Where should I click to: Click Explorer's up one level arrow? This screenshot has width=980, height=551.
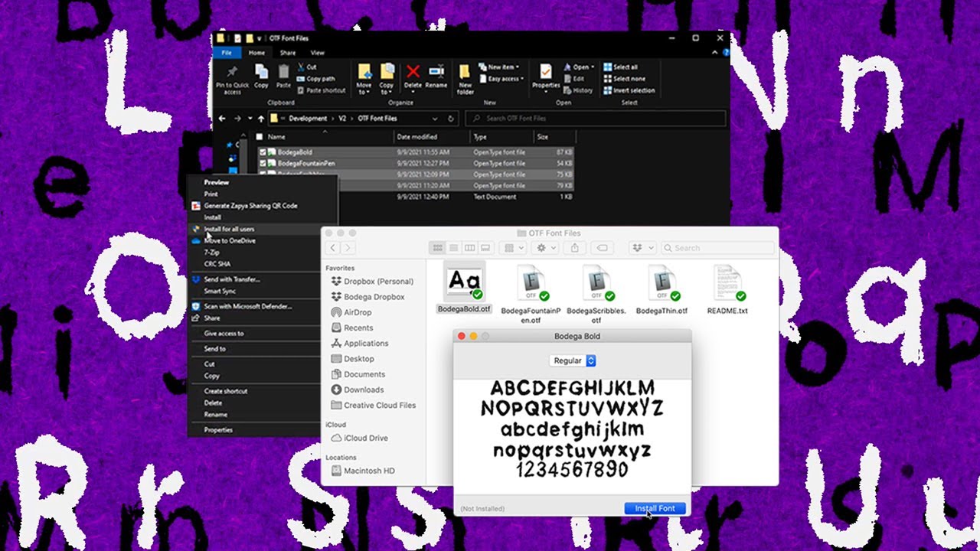(x=261, y=119)
